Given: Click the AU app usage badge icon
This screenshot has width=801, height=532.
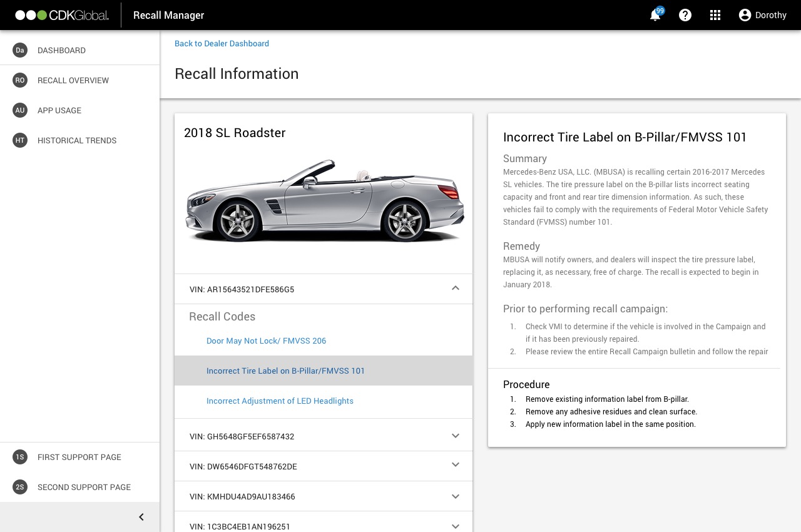Looking at the screenshot, I should coord(20,110).
